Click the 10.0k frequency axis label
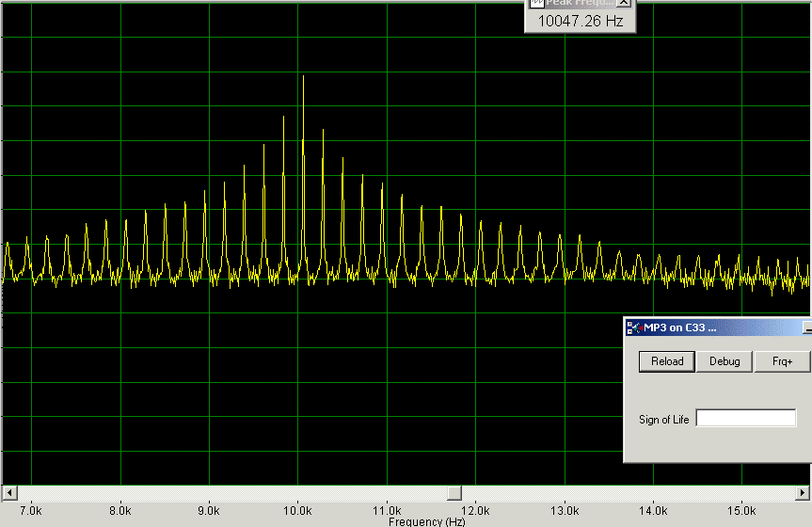Image resolution: width=812 pixels, height=527 pixels. [297, 511]
